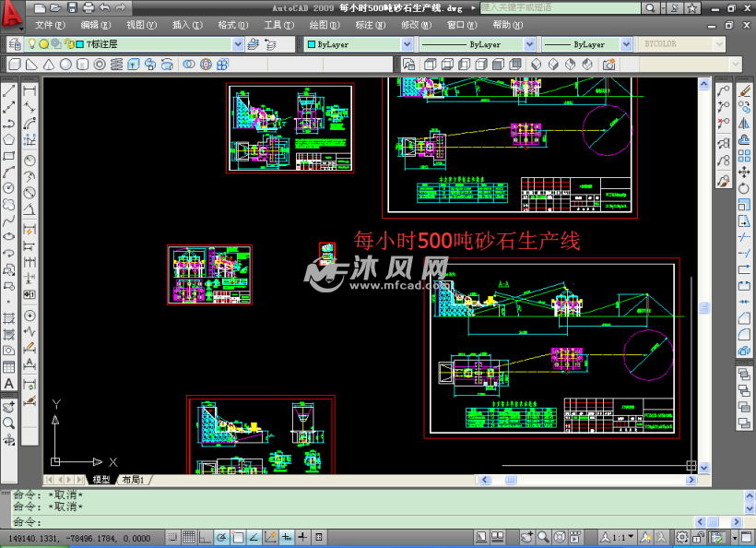756x548 pixels.
Task: Click the Favorites star button
Action: pyautogui.click(x=691, y=7)
